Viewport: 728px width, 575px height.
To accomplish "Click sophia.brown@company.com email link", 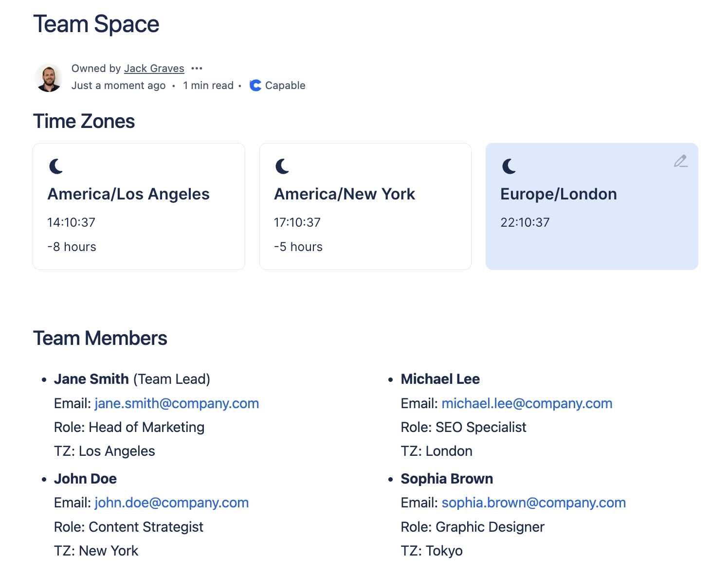I will pyautogui.click(x=533, y=503).
